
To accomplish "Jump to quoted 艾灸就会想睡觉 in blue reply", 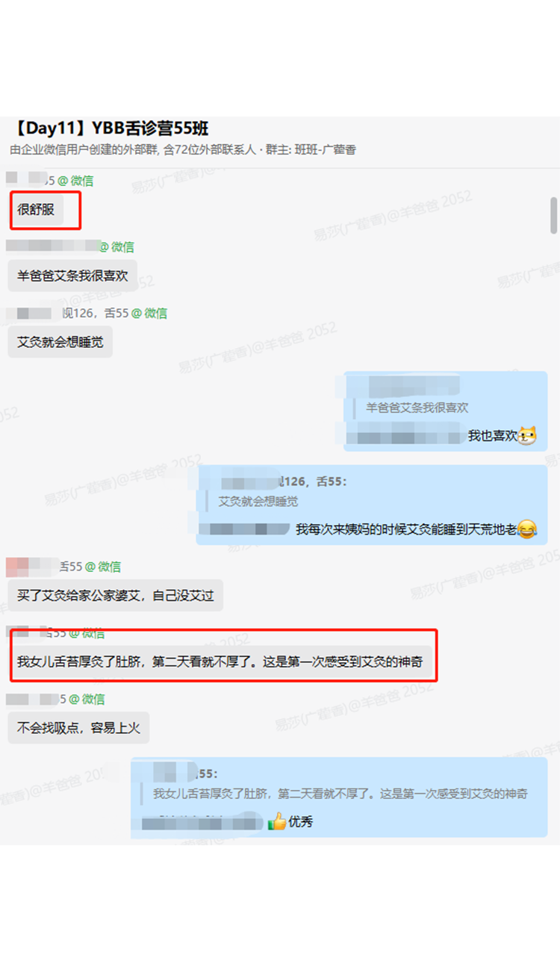I will [258, 501].
